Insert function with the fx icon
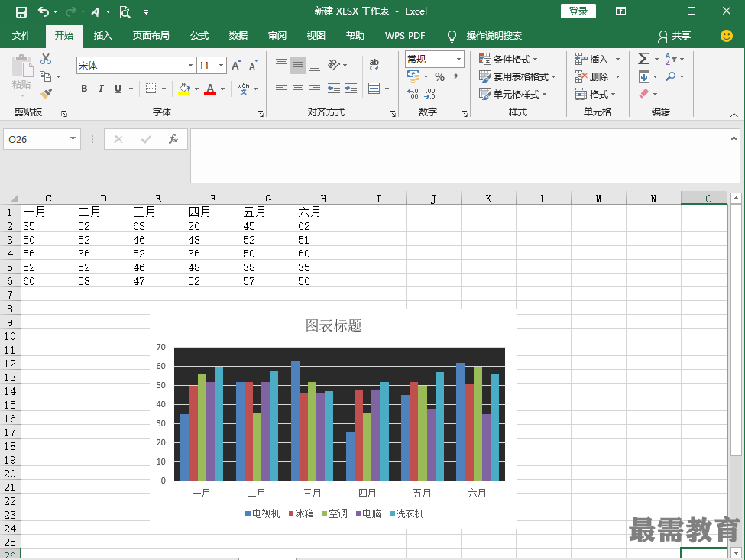The image size is (745, 560). coord(173,139)
